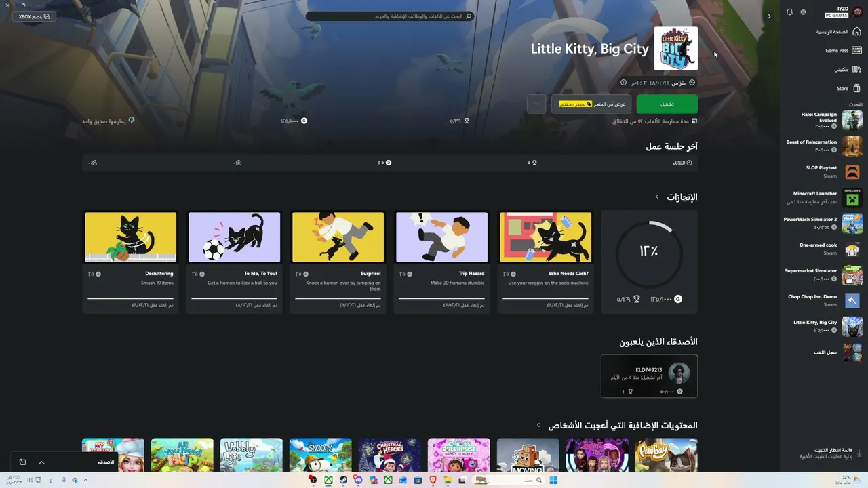Click the info icon next to sync status
Screen dimensions: 868x488
pos(624,83)
